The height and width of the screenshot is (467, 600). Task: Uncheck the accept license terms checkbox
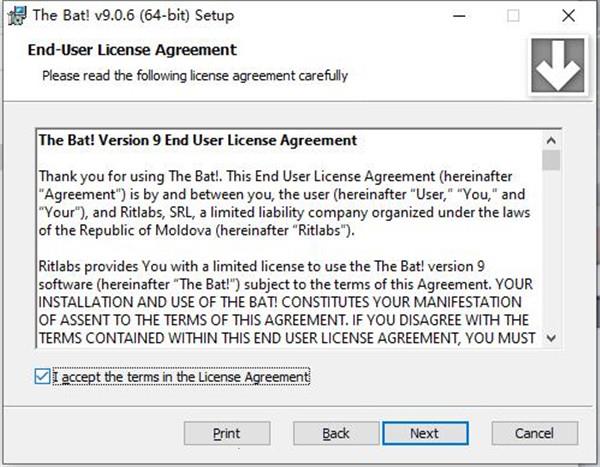click(x=42, y=376)
